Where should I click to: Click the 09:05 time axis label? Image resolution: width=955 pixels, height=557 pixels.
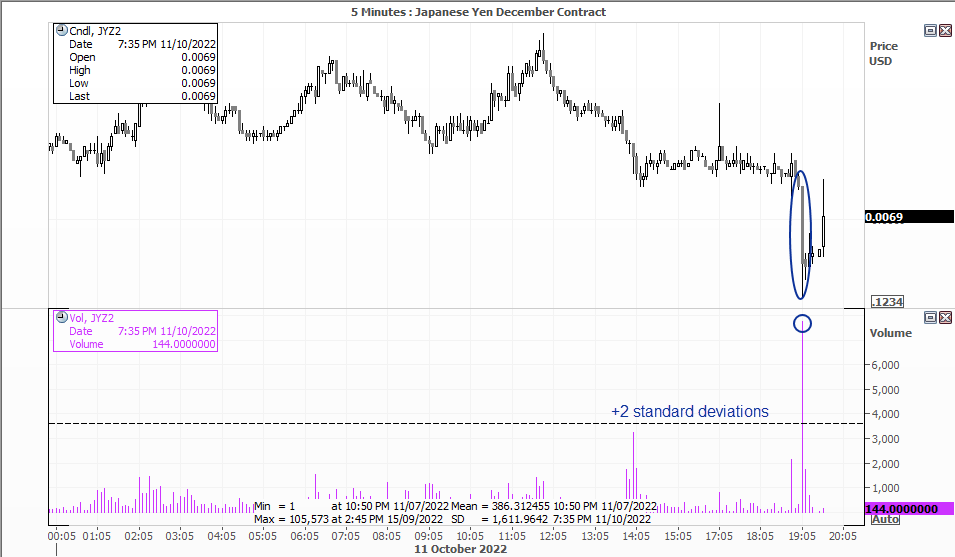click(429, 536)
